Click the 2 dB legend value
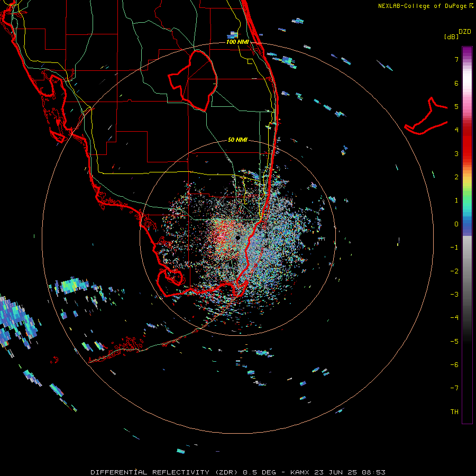476x476 pixels. 456,177
